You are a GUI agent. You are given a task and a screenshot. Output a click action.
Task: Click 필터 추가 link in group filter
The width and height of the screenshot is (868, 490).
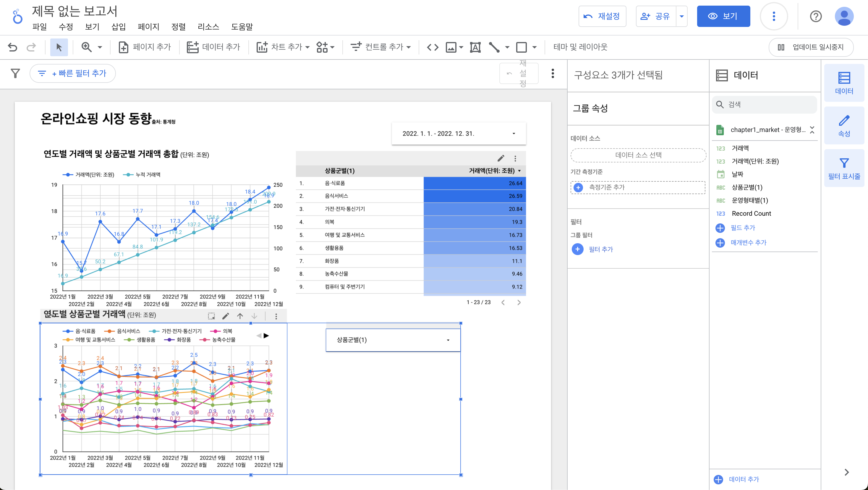600,249
